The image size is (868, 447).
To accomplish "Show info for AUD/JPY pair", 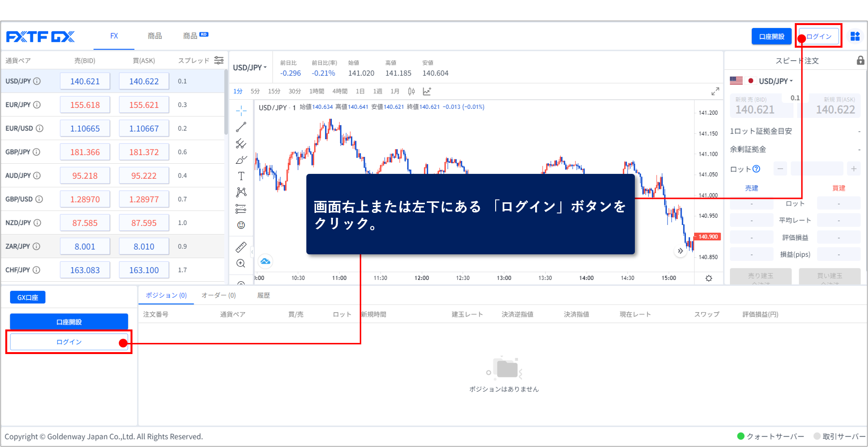I will pos(37,176).
